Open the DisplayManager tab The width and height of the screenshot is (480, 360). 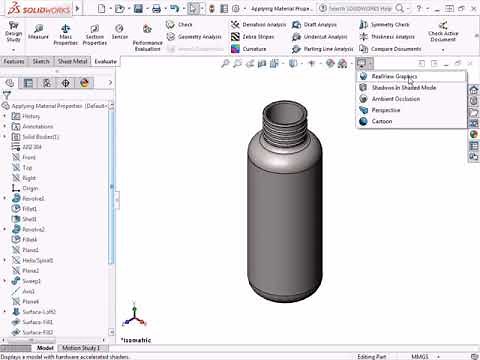(84, 83)
